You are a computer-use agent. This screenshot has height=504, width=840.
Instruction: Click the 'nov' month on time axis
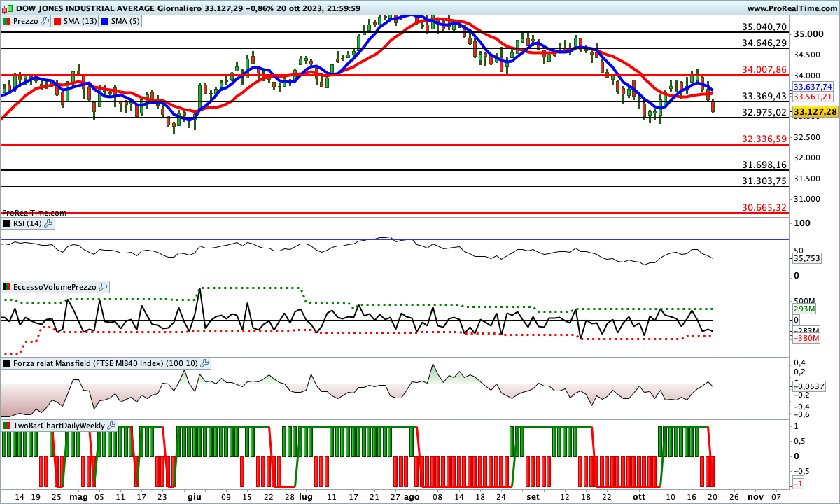click(755, 496)
